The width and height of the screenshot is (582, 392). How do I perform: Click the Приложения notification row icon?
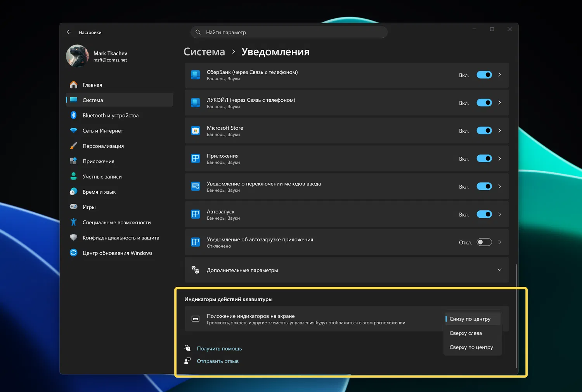[x=196, y=159]
